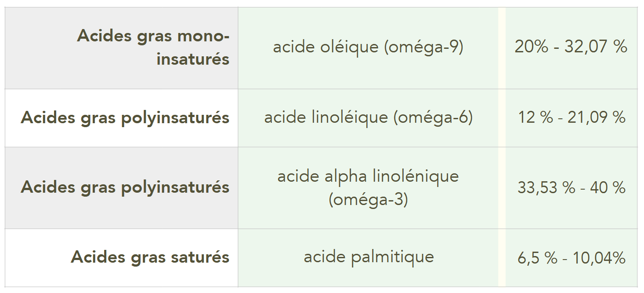
Task: Click the 'acide linoléique (oméga-6)' cell
Action: pyautogui.click(x=368, y=118)
